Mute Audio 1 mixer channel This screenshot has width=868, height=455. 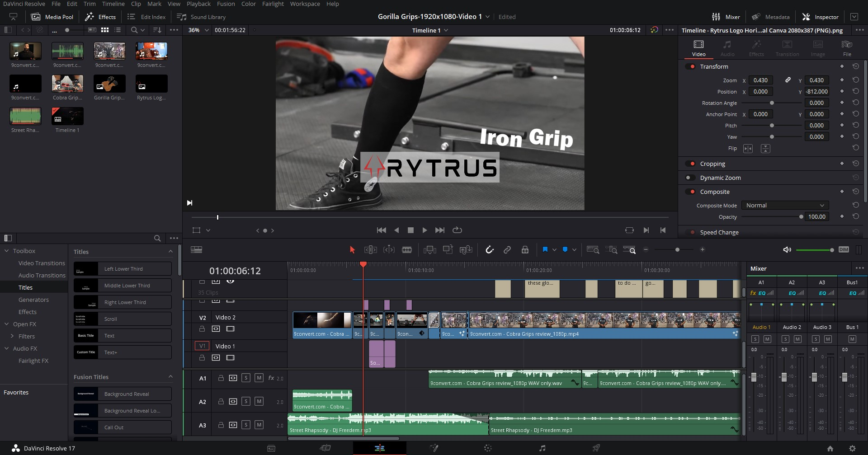(x=767, y=339)
